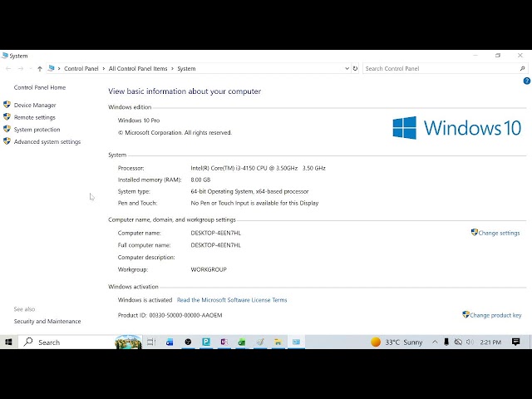Select the Windows 10 Pro edition text

pyautogui.click(x=139, y=121)
